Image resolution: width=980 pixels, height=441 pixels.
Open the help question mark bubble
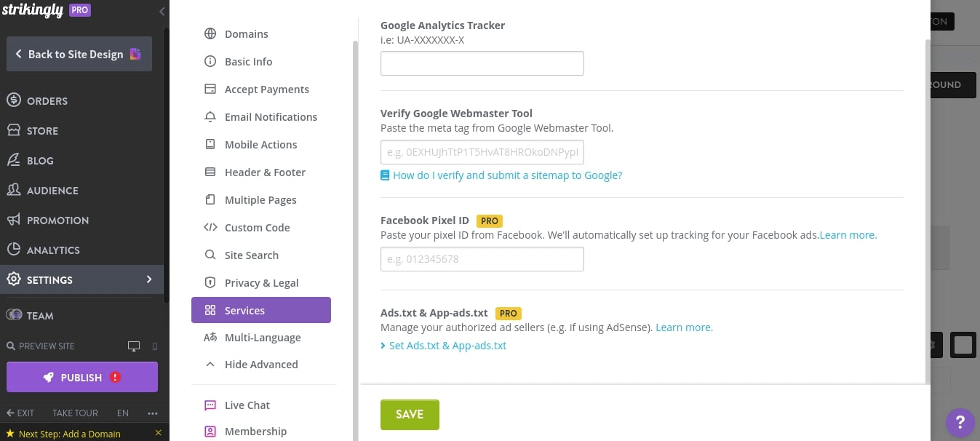click(960, 423)
